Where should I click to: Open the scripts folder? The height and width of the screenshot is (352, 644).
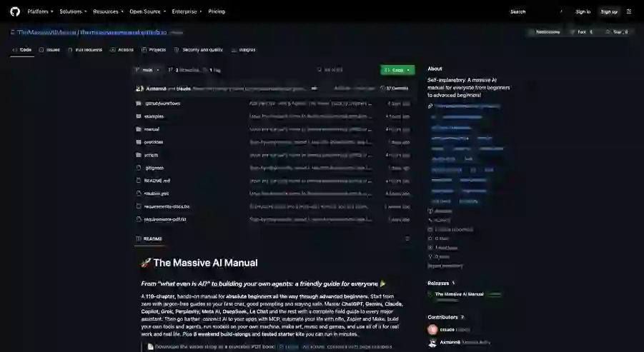(151, 155)
